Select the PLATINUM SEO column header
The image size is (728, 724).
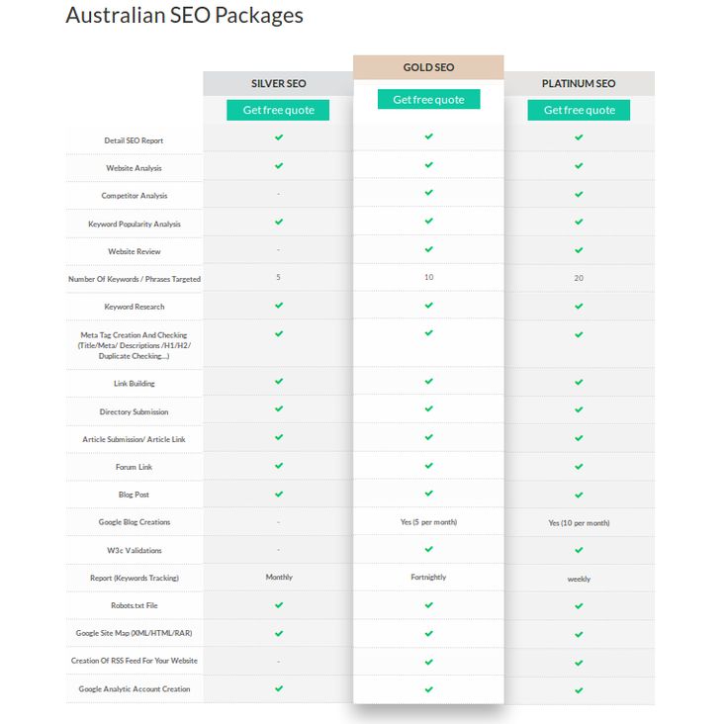pos(579,84)
